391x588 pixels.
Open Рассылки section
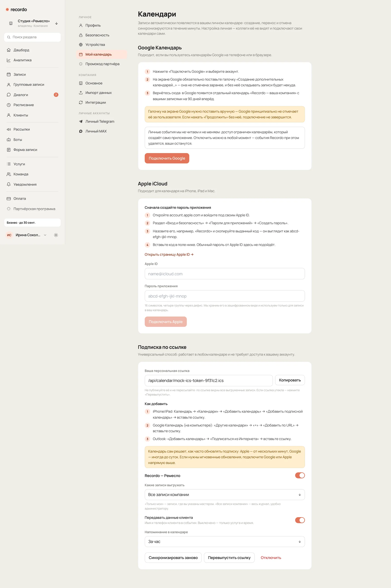(x=32, y=130)
